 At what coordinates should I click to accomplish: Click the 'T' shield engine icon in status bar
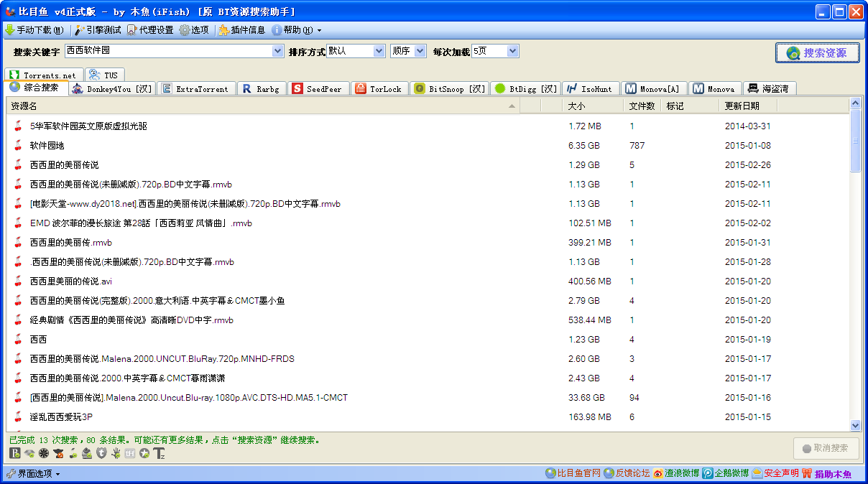pos(101,453)
